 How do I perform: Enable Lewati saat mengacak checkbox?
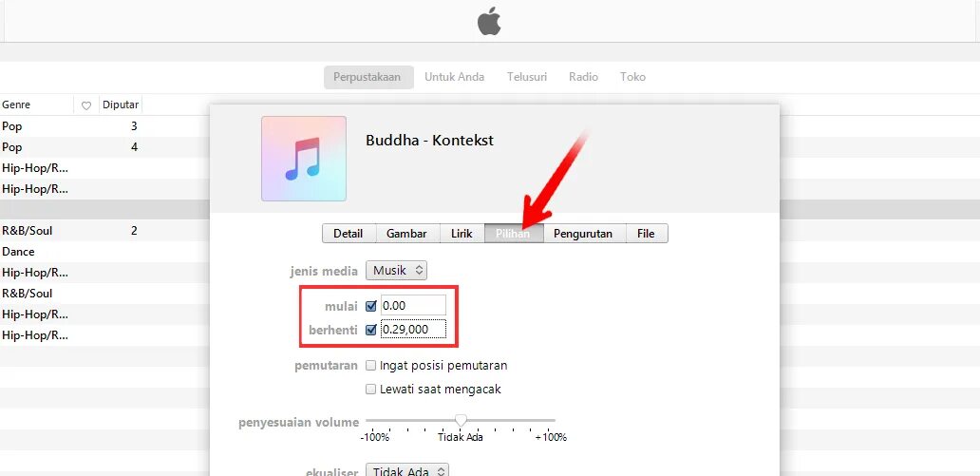coord(371,389)
